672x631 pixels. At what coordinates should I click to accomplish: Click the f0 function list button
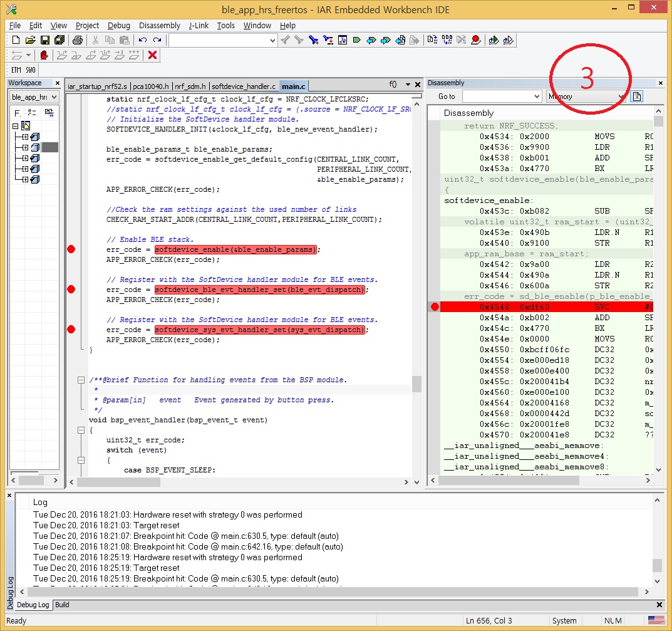pos(393,85)
